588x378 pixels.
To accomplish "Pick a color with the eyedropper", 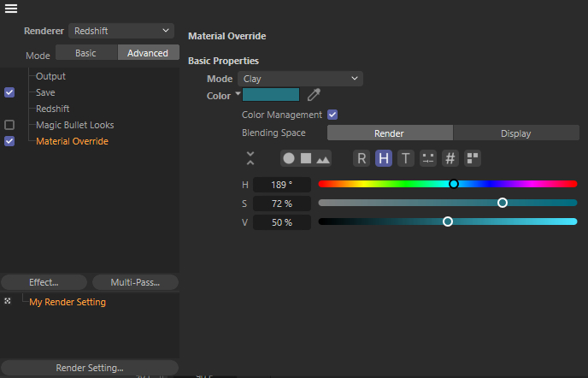I will [314, 96].
